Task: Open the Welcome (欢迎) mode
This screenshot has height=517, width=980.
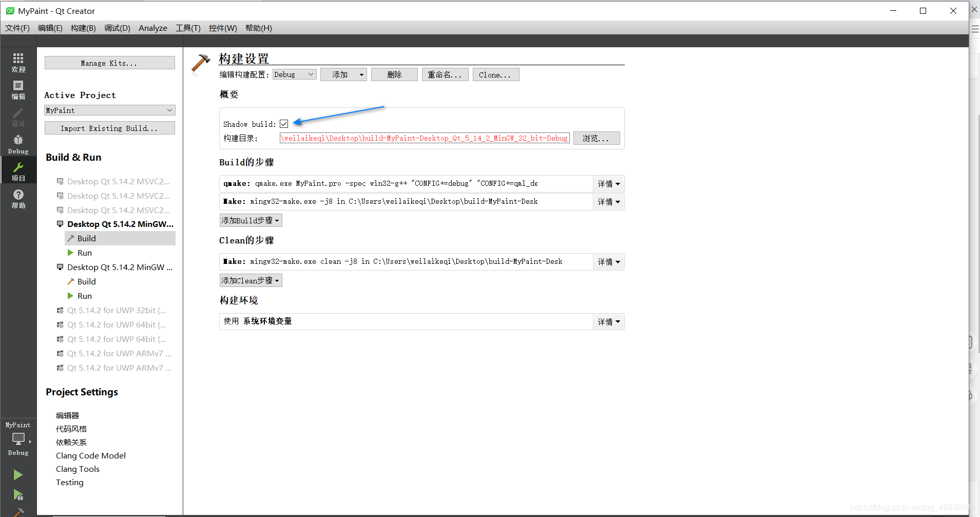Action: 18,63
